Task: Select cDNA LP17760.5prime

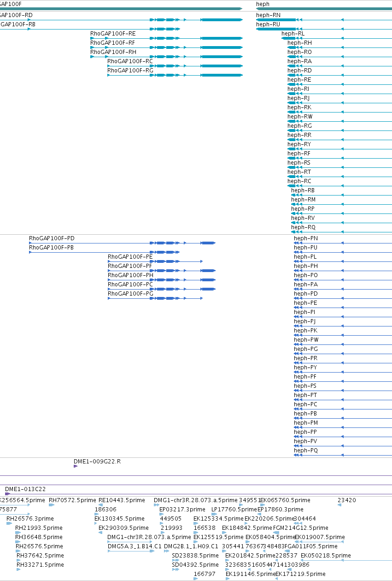Action: point(234,510)
